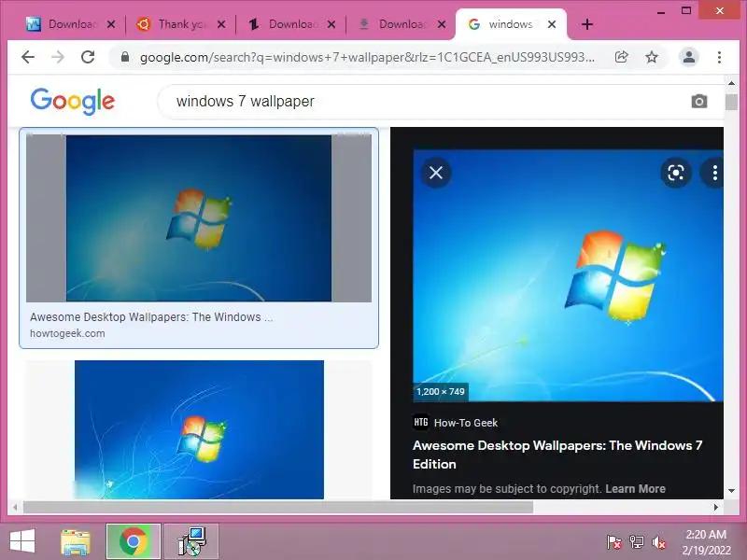Screen dimensions: 747x560
Task: Reload the page with the refresh icon
Action: click(x=88, y=57)
